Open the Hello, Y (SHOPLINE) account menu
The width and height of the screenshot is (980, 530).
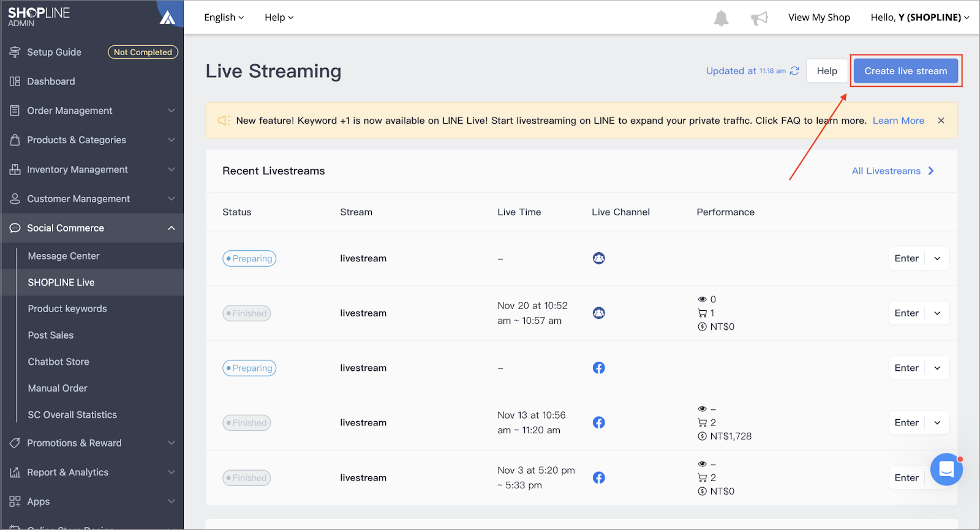click(920, 17)
